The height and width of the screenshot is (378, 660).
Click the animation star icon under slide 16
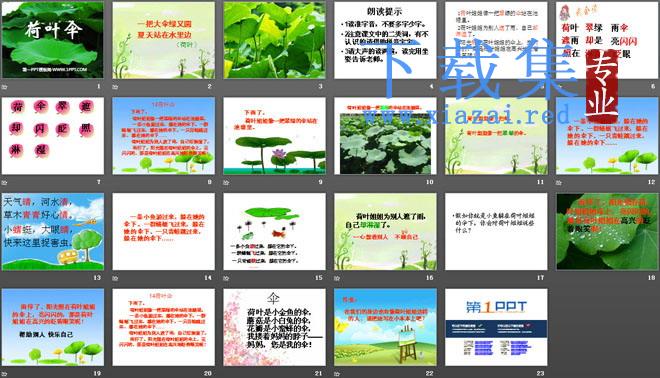click(x=337, y=278)
